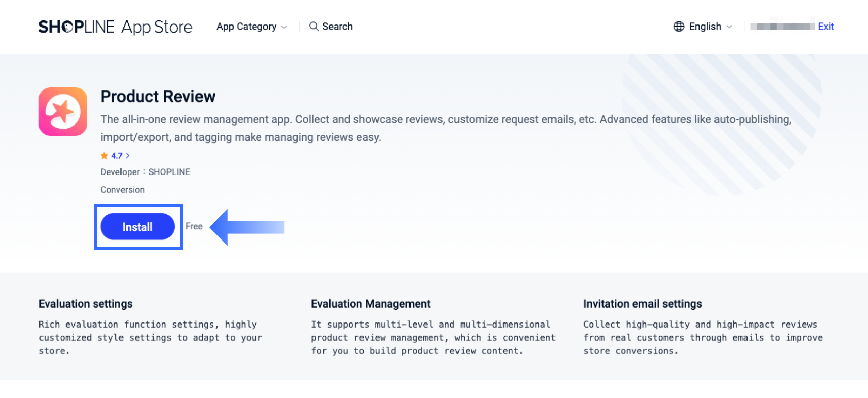Click the Evaluation Management heading

point(370,303)
